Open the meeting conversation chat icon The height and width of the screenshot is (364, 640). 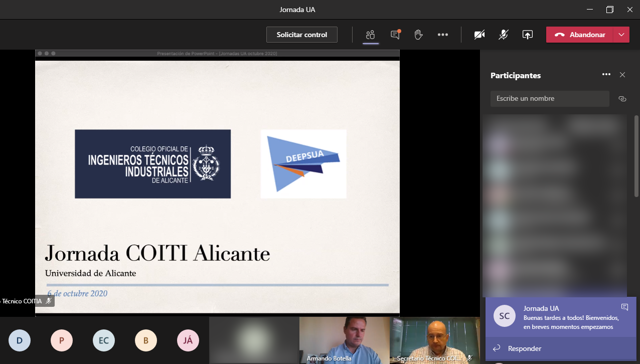tap(395, 35)
